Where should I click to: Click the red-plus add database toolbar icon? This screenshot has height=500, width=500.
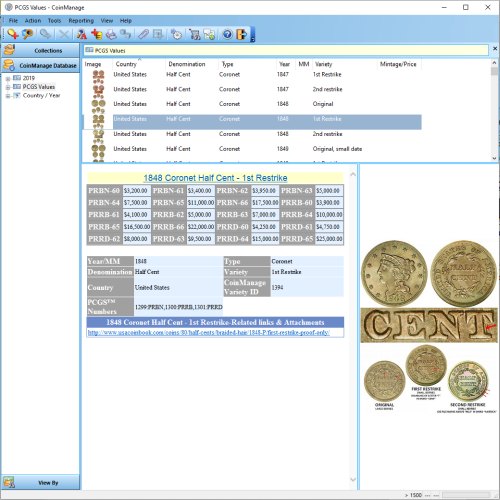tap(97, 34)
